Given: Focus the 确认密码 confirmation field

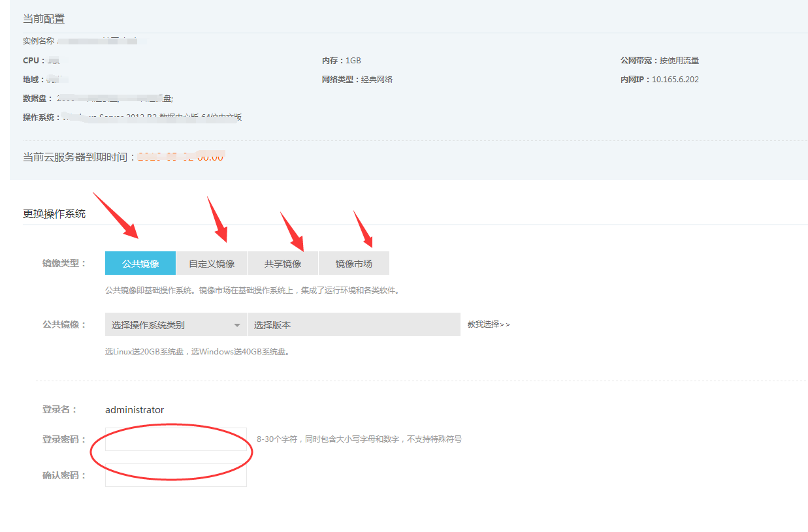Looking at the screenshot, I should click(x=176, y=475).
